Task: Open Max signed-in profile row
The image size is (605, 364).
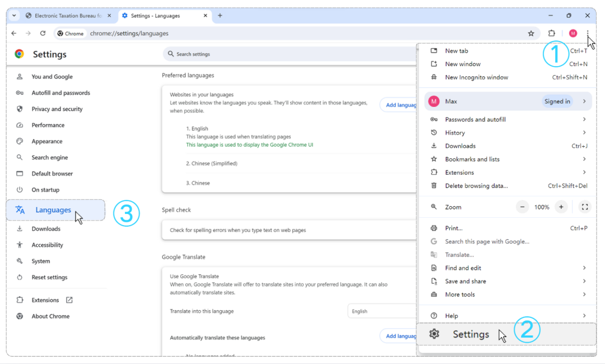Action: pos(508,101)
